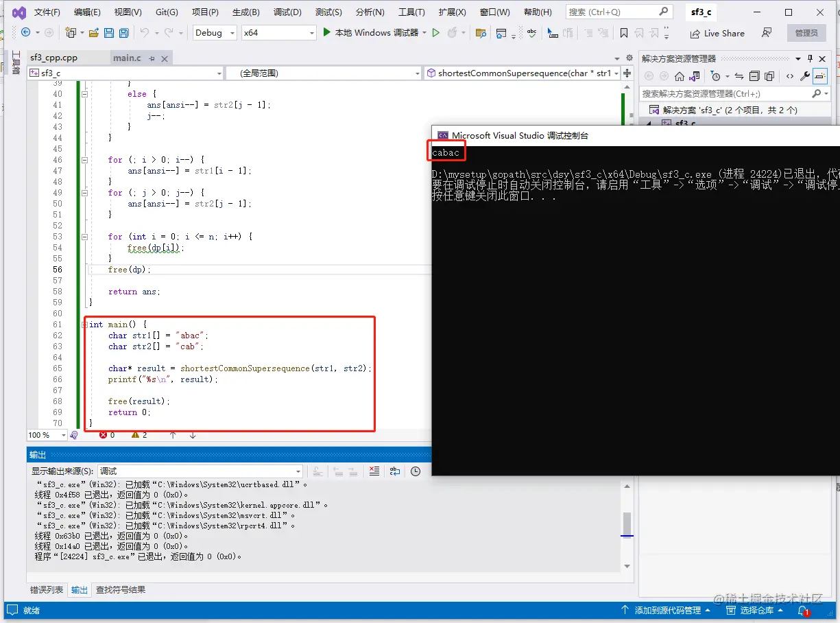The width and height of the screenshot is (840, 623).
Task: Click the show all files icon
Action: 769,76
